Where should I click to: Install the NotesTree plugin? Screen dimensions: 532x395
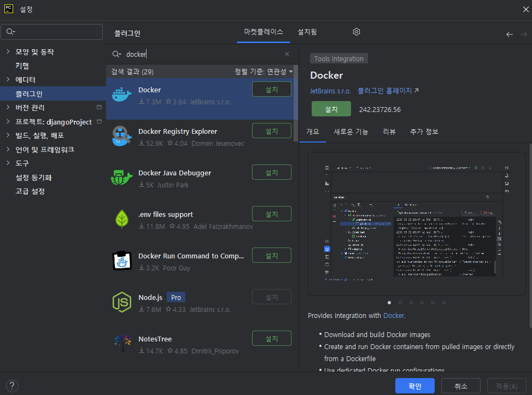coord(271,339)
